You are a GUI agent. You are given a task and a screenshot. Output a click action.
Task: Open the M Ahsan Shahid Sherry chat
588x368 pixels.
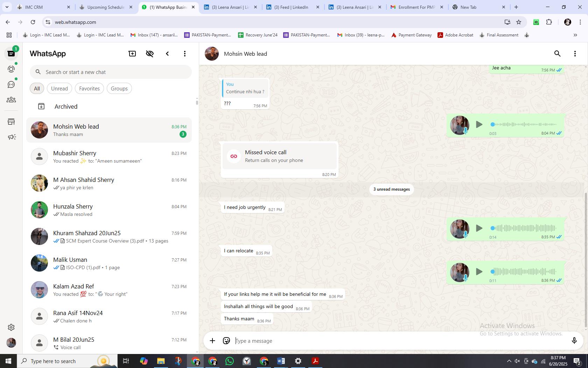pyautogui.click(x=109, y=183)
